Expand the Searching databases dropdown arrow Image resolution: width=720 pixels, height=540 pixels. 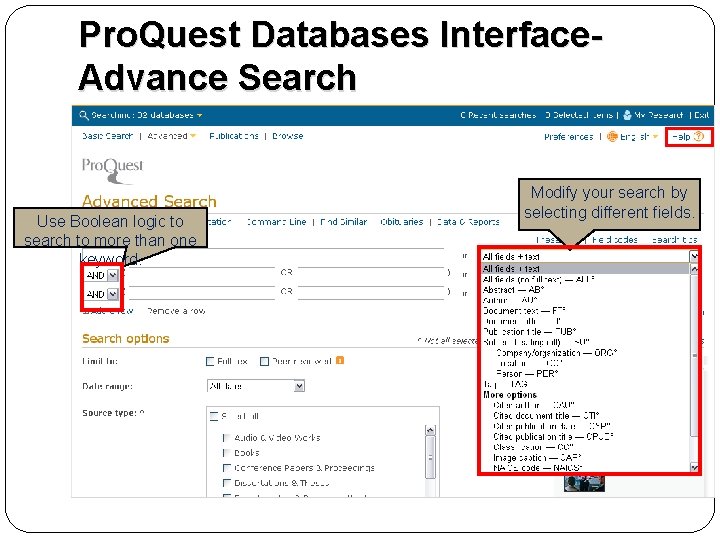[200, 115]
